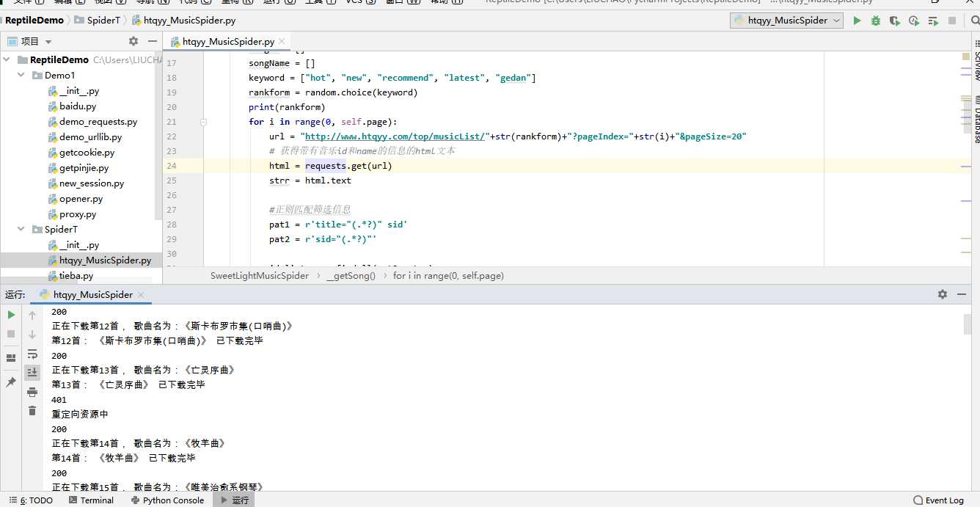Open proxy.py file
Viewport: 980px width, 507px height.
[x=78, y=214]
